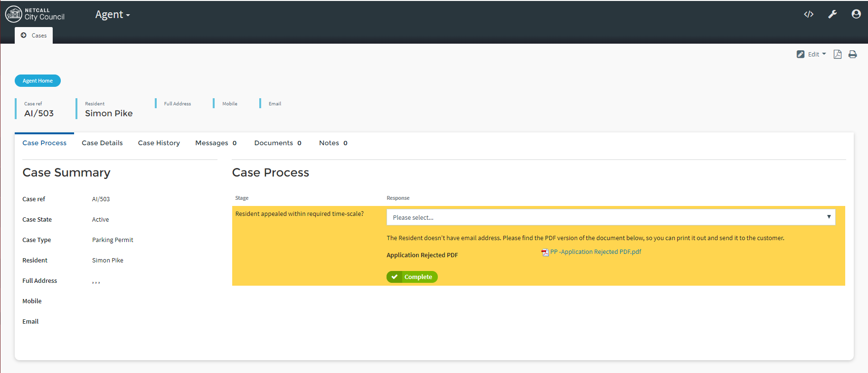This screenshot has height=373, width=868.
Task: Click the Agent Home button
Action: coord(38,81)
